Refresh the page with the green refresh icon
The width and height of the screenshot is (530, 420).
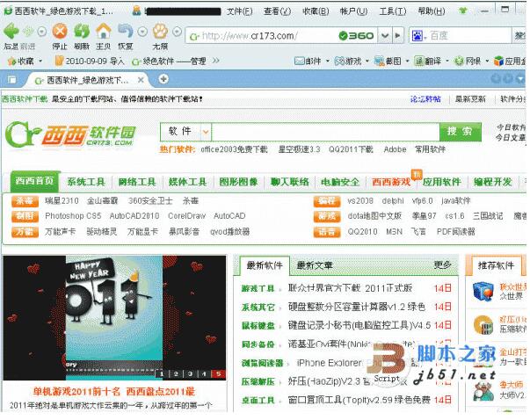tap(82, 32)
